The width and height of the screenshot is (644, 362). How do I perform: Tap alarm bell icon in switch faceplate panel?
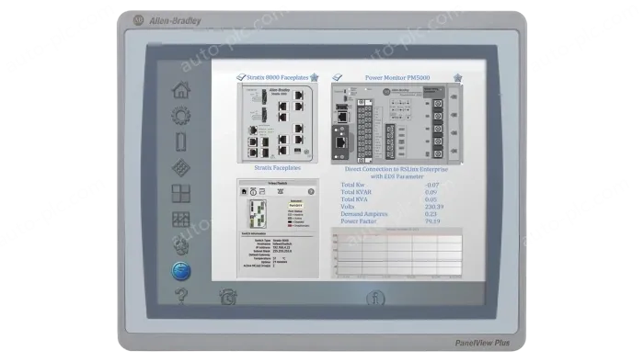(281, 191)
